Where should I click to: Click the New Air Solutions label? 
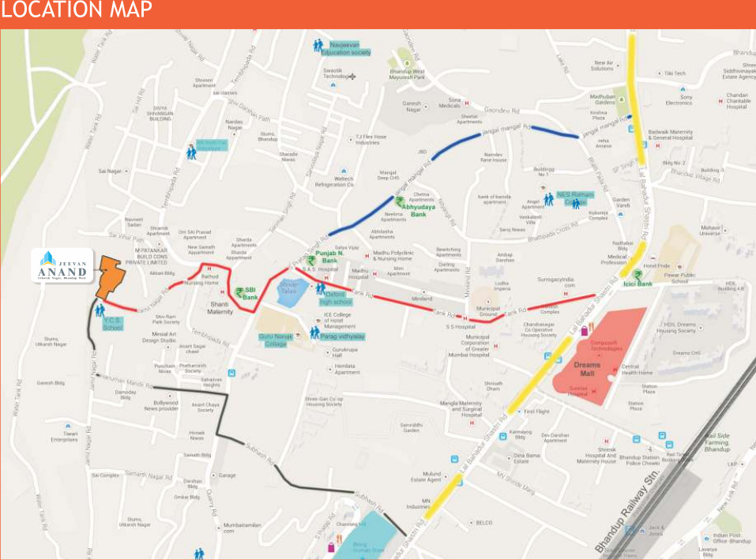click(x=602, y=66)
